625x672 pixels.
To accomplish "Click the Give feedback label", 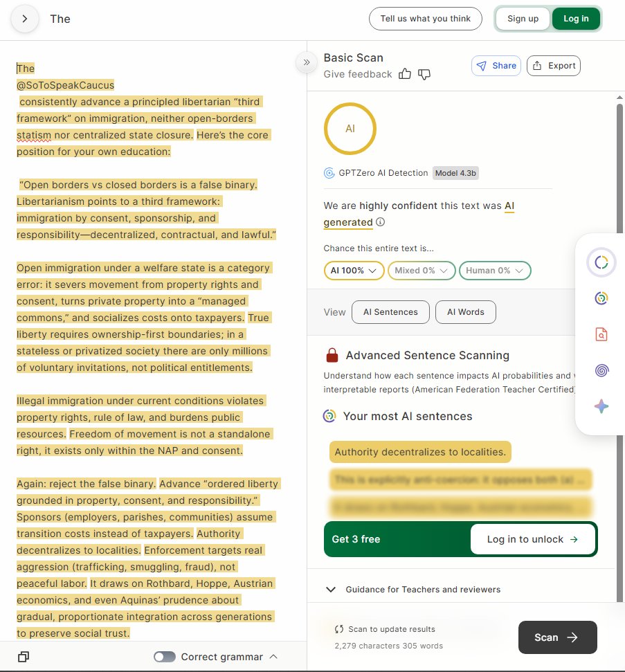I will click(x=358, y=74).
